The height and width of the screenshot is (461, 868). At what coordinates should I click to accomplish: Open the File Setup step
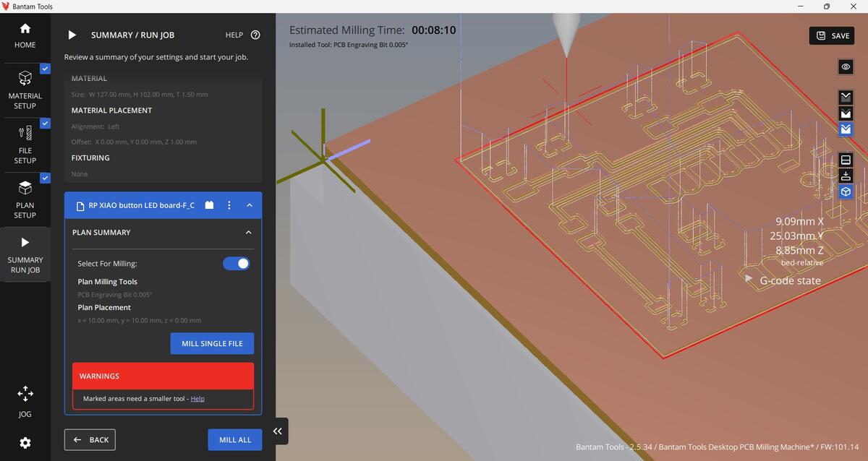(25, 145)
